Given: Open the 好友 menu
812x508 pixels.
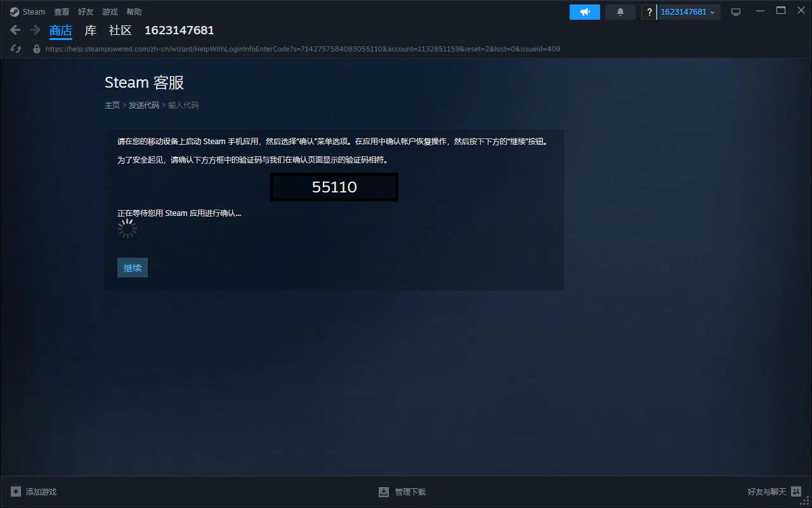Looking at the screenshot, I should tap(86, 12).
